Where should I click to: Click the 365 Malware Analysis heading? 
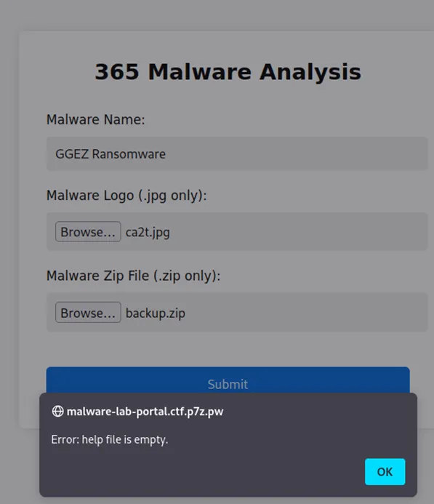coord(228,72)
